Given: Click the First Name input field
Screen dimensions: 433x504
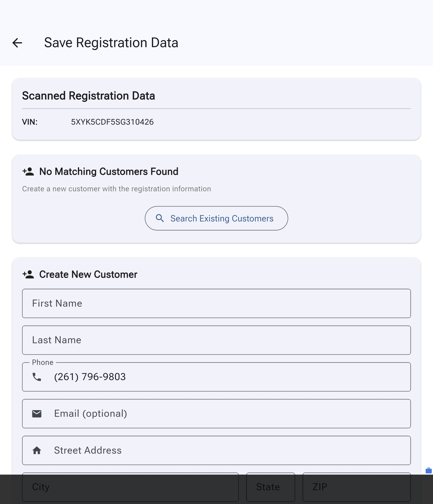Looking at the screenshot, I should coord(216,303).
